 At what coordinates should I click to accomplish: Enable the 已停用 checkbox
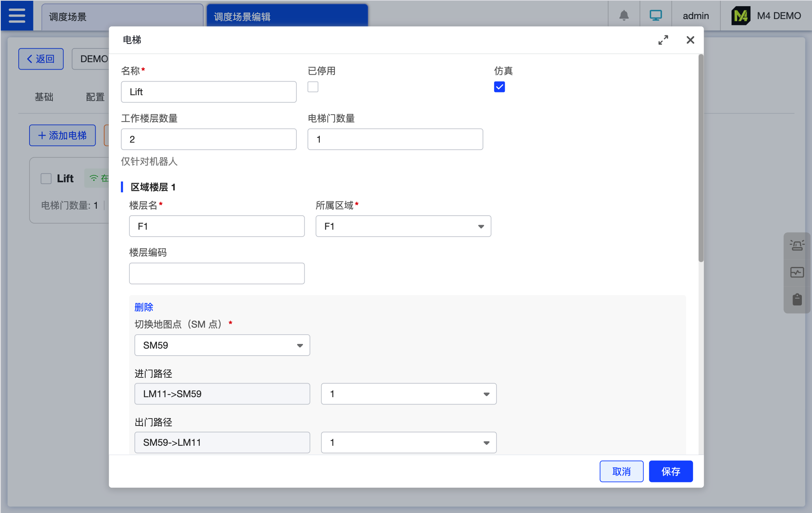coord(313,87)
